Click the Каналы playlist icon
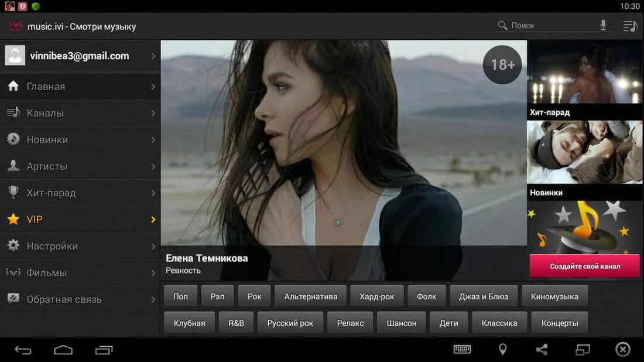Viewport: 644px width, 362px height. coord(13,112)
